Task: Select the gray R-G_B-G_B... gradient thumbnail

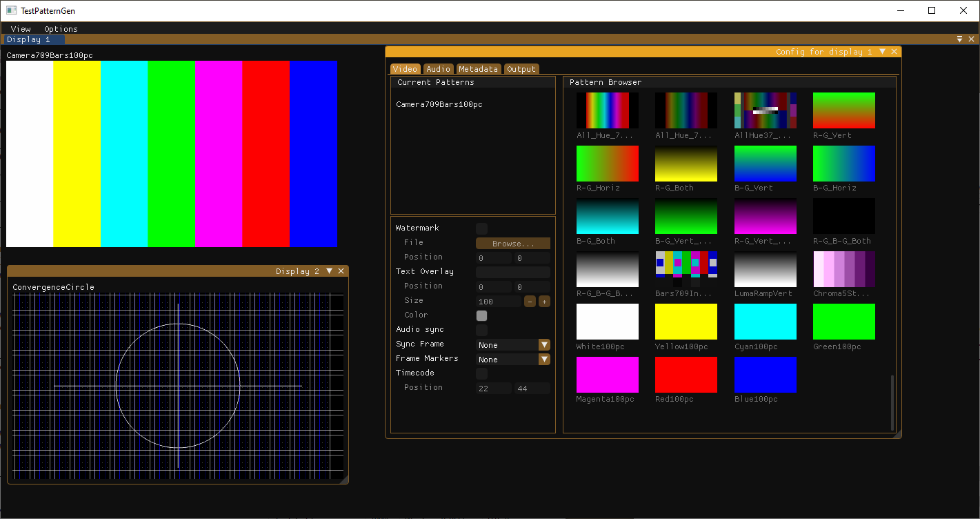Action: click(x=608, y=269)
